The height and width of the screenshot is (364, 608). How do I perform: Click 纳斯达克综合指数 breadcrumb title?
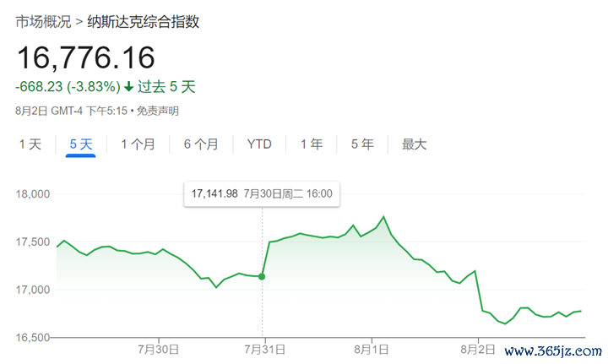coord(143,22)
